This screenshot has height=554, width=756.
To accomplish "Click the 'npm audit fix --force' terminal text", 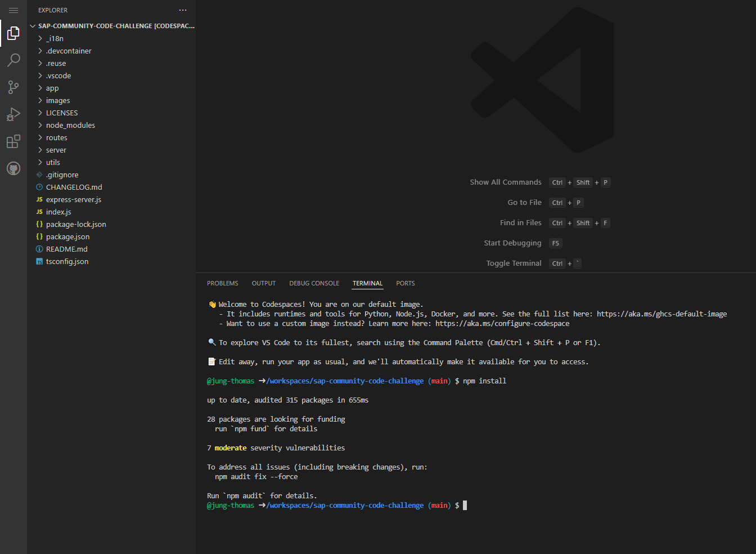I will tap(256, 476).
